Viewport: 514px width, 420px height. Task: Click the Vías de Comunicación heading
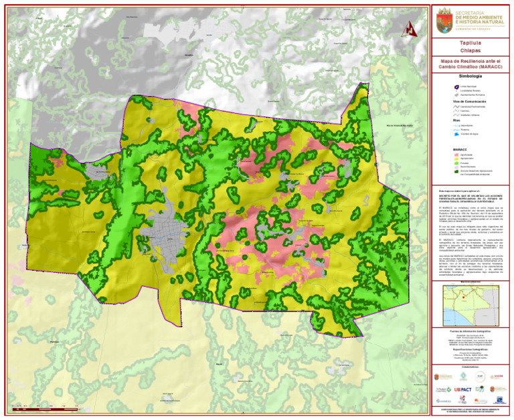tap(469, 102)
